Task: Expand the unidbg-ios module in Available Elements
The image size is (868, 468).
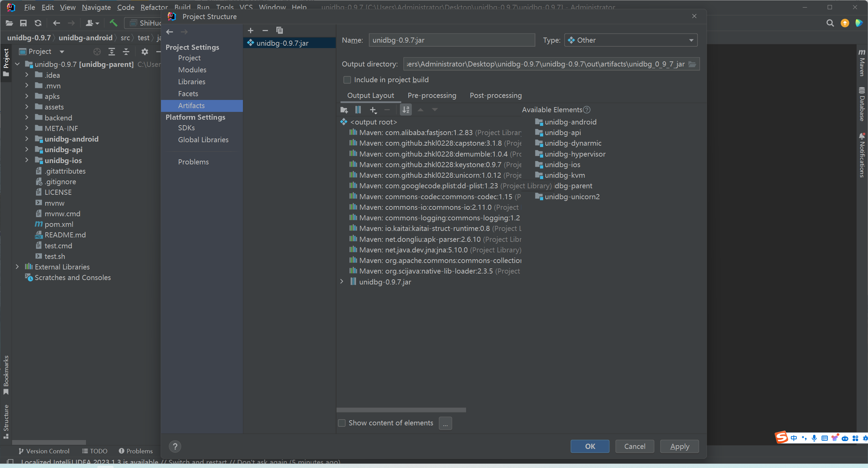Action: (561, 164)
